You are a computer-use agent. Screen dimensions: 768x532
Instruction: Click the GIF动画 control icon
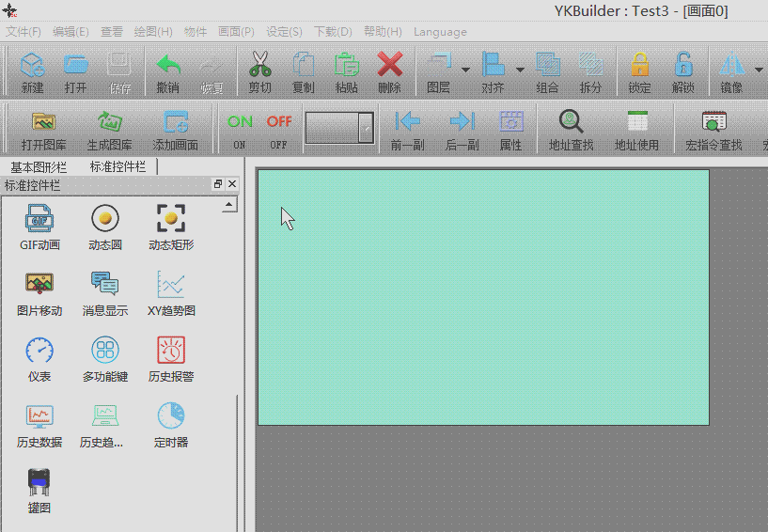pos(39,219)
